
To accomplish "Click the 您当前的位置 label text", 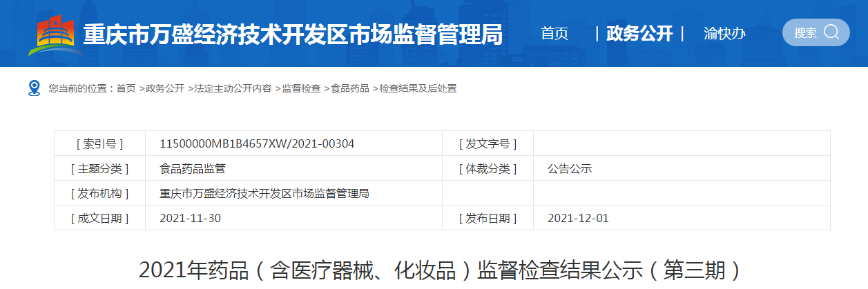I will tap(80, 88).
